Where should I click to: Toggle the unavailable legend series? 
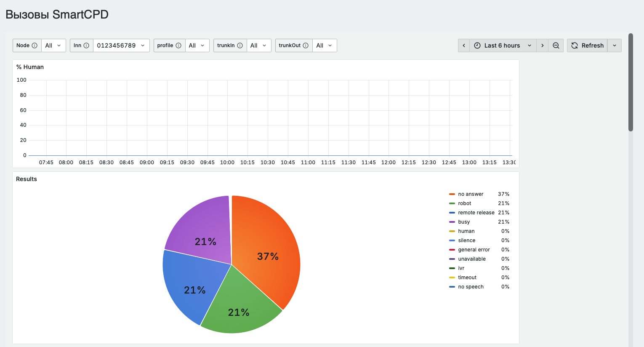pos(472,259)
